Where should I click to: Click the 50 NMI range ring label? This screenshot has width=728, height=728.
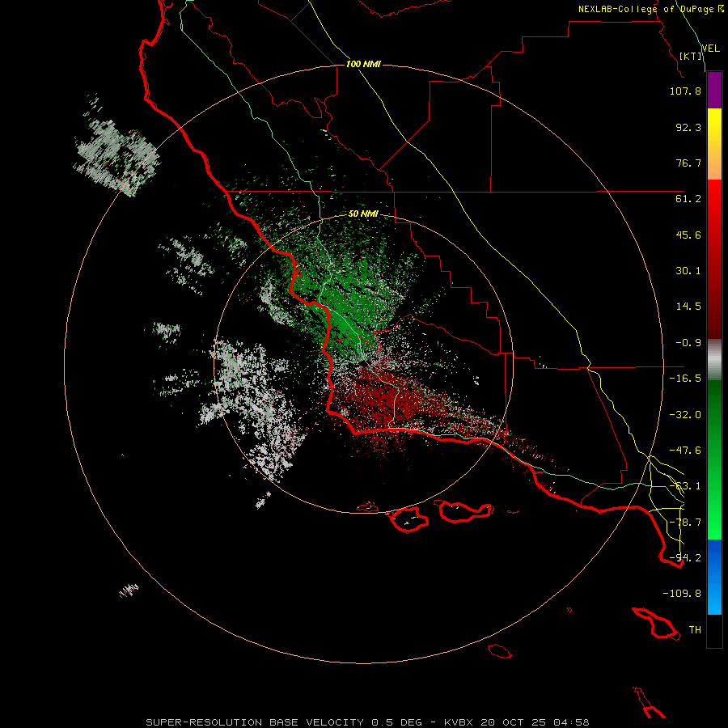tap(363, 214)
